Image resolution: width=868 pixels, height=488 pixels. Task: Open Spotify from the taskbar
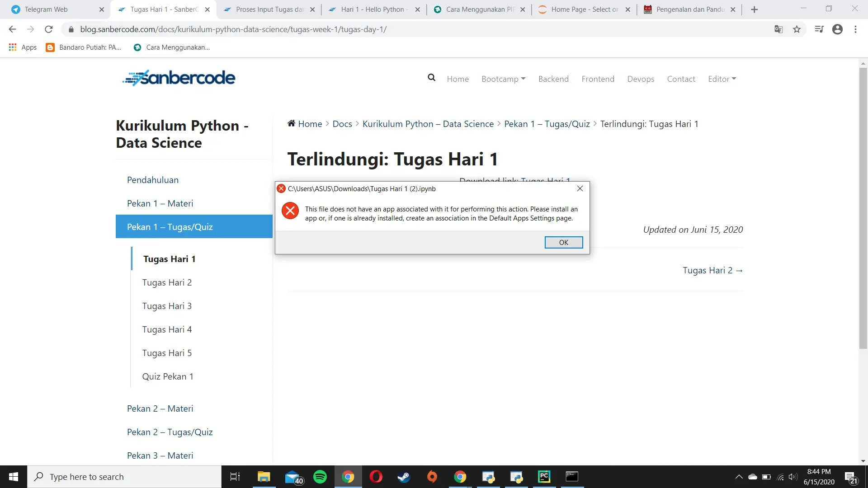[x=320, y=477]
